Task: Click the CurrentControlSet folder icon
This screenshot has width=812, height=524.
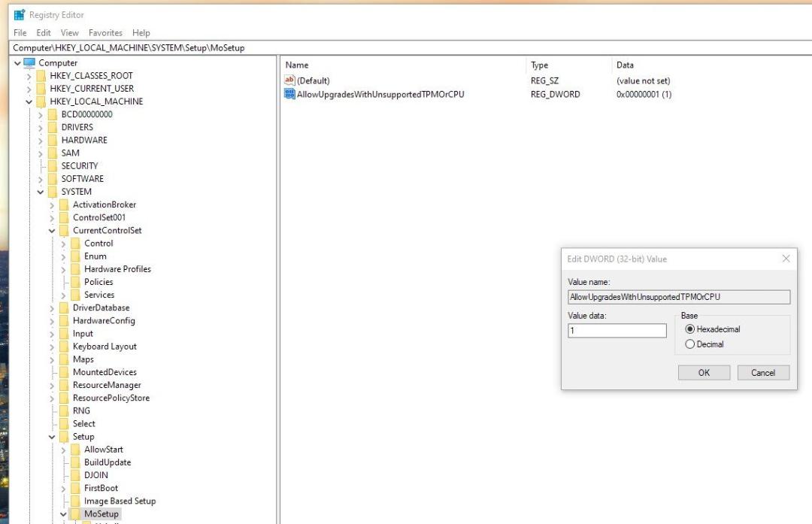Action: pos(64,230)
